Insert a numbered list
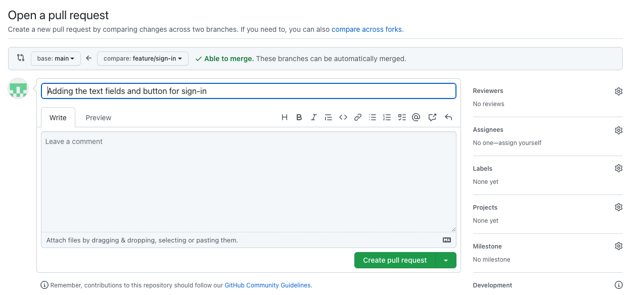Image resolution: width=644 pixels, height=295 pixels. pos(387,117)
